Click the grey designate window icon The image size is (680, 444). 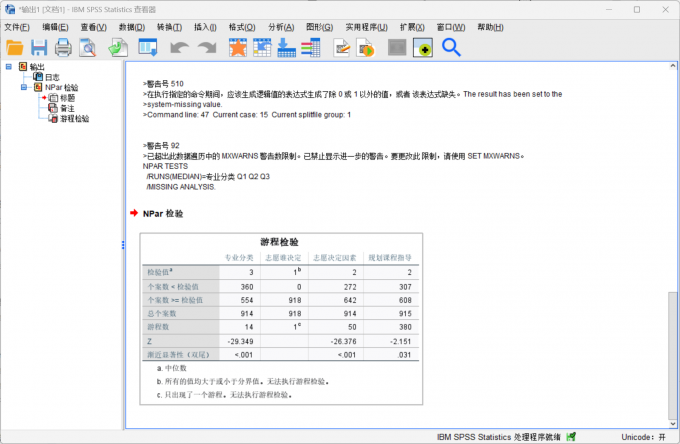(397, 48)
